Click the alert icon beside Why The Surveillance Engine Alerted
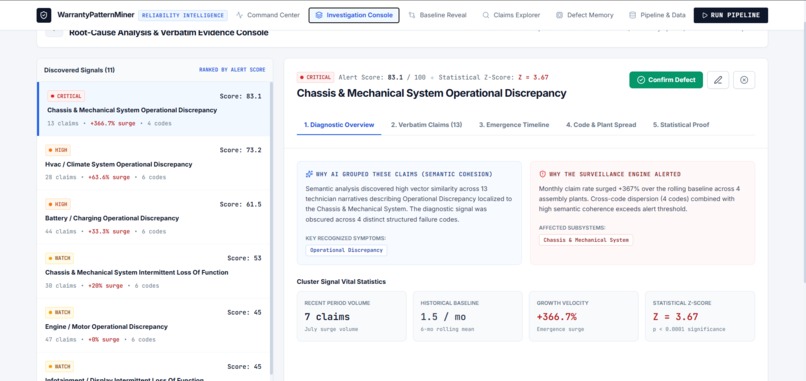The image size is (806, 381). point(542,174)
